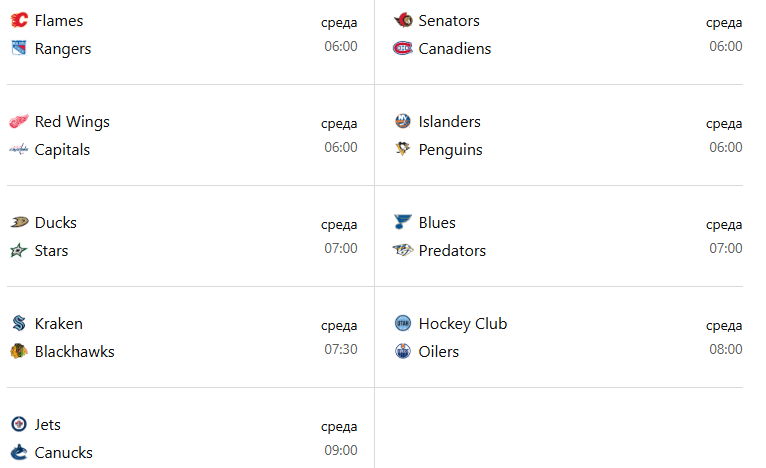The image size is (766, 468).
Task: Open the Hockey Club team link
Action: point(463,324)
